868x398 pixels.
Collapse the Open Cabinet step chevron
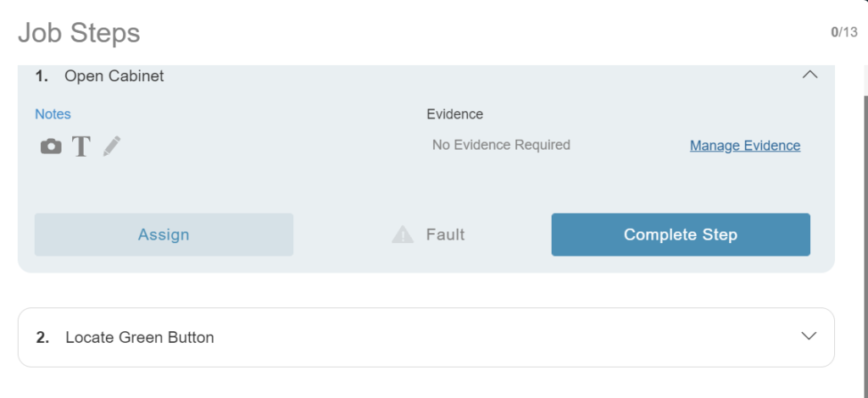coord(810,75)
